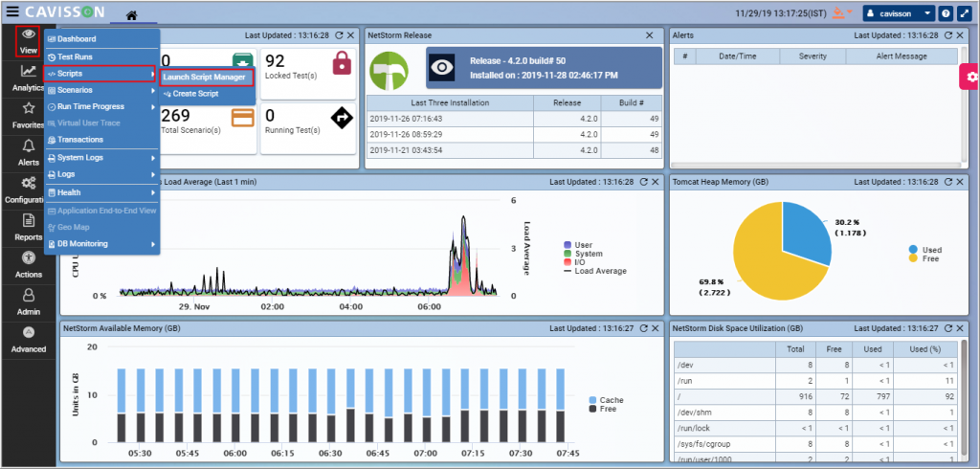Open the cavisson user dropdown
This screenshot has width=980, height=469.
click(x=900, y=13)
